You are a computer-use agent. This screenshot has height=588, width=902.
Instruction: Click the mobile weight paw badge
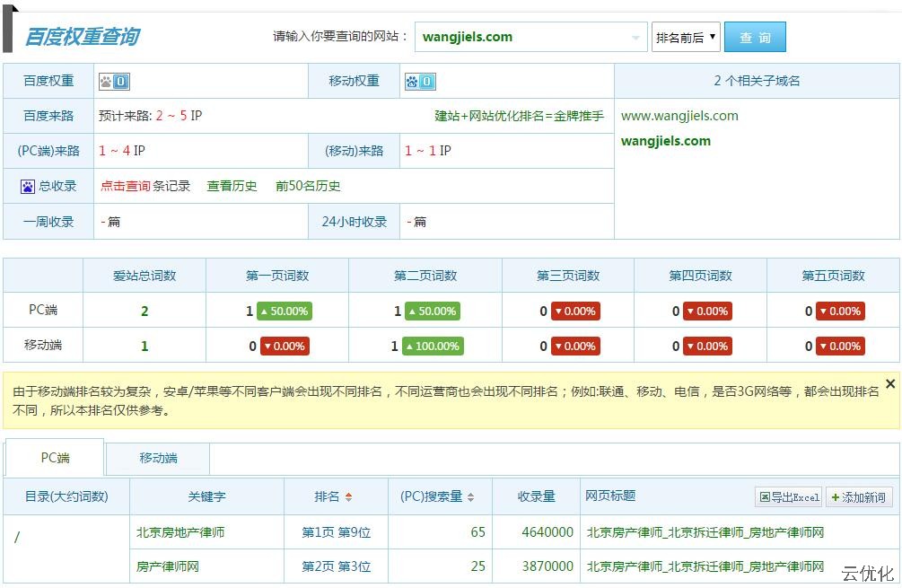420,82
